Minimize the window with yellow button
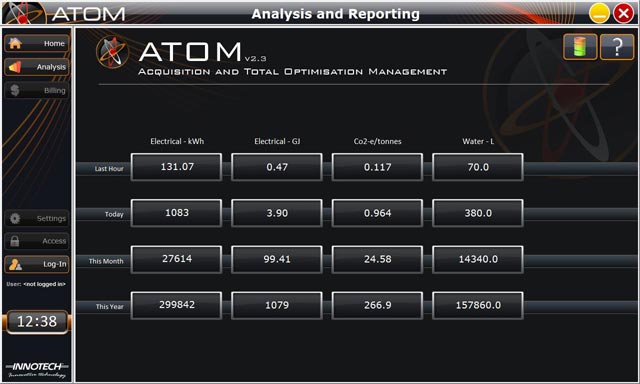This screenshot has width=640, height=384. tap(599, 13)
